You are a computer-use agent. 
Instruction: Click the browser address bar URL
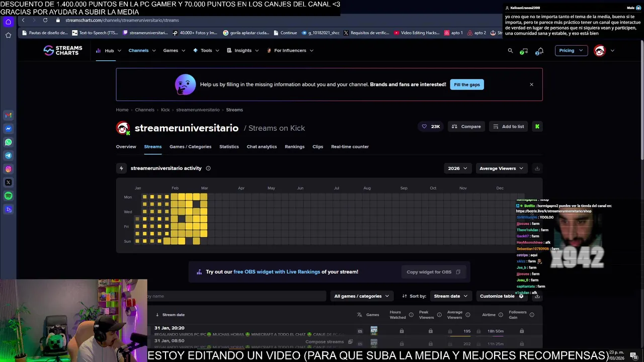pyautogui.click(x=122, y=20)
